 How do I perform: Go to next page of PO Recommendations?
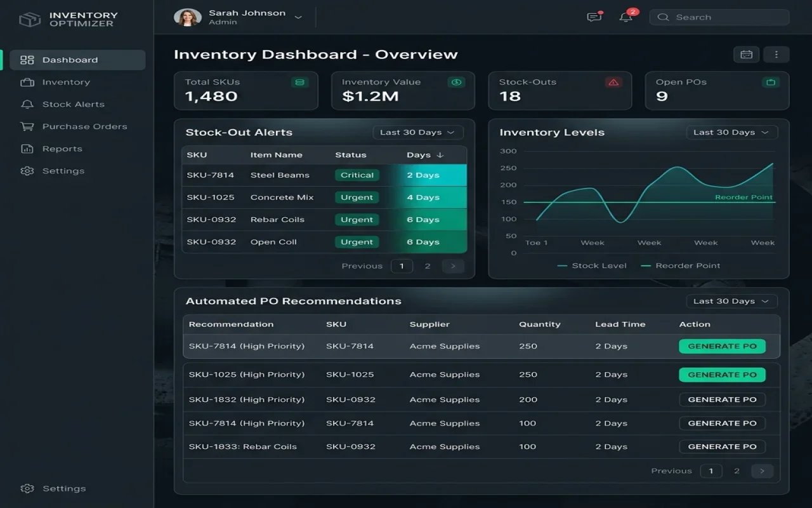click(x=763, y=471)
